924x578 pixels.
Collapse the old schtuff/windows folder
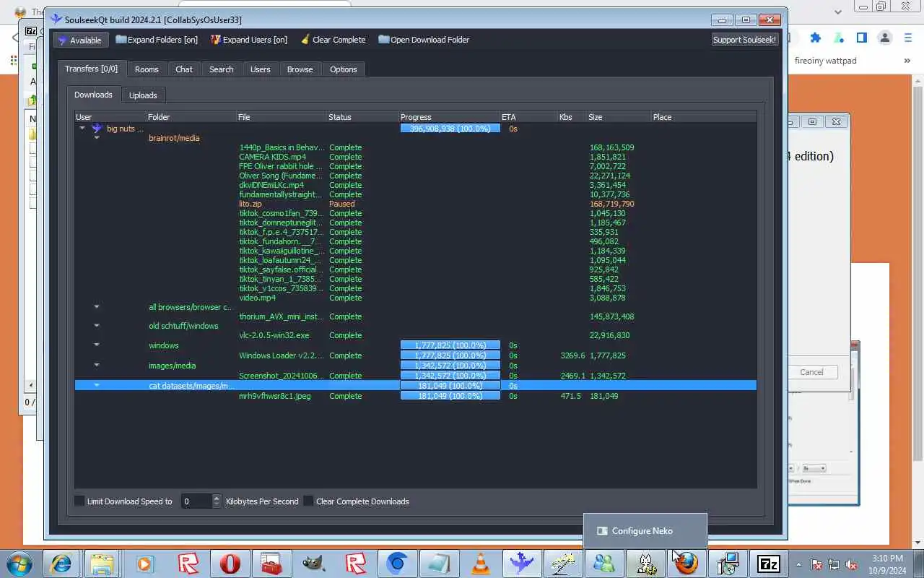pyautogui.click(x=97, y=325)
